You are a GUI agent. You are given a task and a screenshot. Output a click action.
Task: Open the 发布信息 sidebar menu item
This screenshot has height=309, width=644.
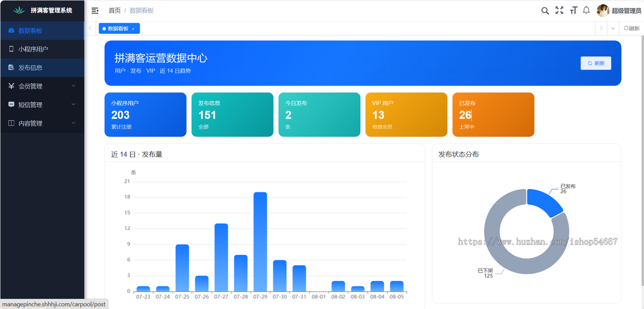click(x=42, y=68)
